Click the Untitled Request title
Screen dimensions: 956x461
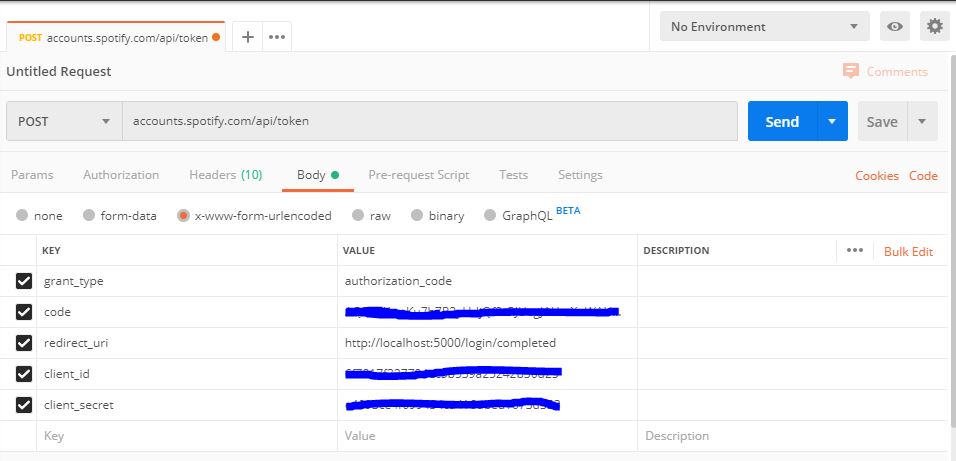(59, 71)
